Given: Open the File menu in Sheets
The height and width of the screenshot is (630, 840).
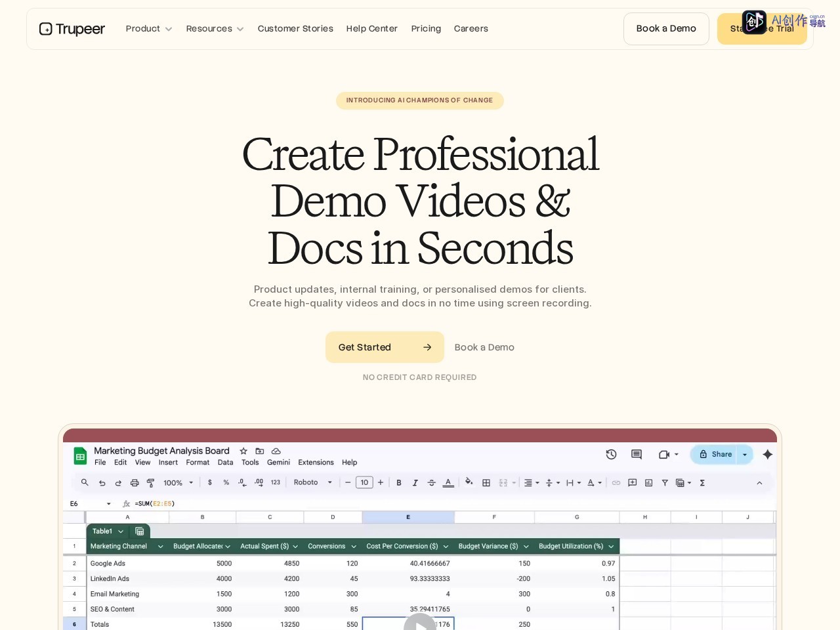Looking at the screenshot, I should point(100,463).
